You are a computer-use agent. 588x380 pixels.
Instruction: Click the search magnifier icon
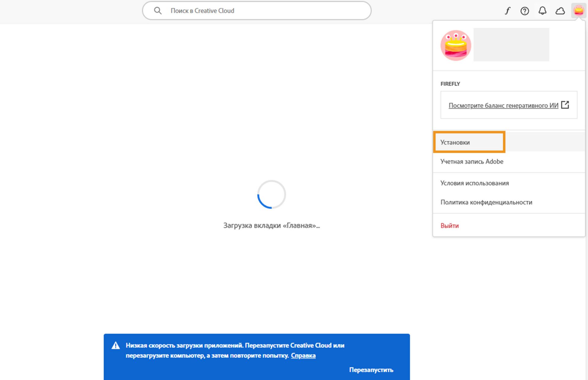[x=158, y=10]
